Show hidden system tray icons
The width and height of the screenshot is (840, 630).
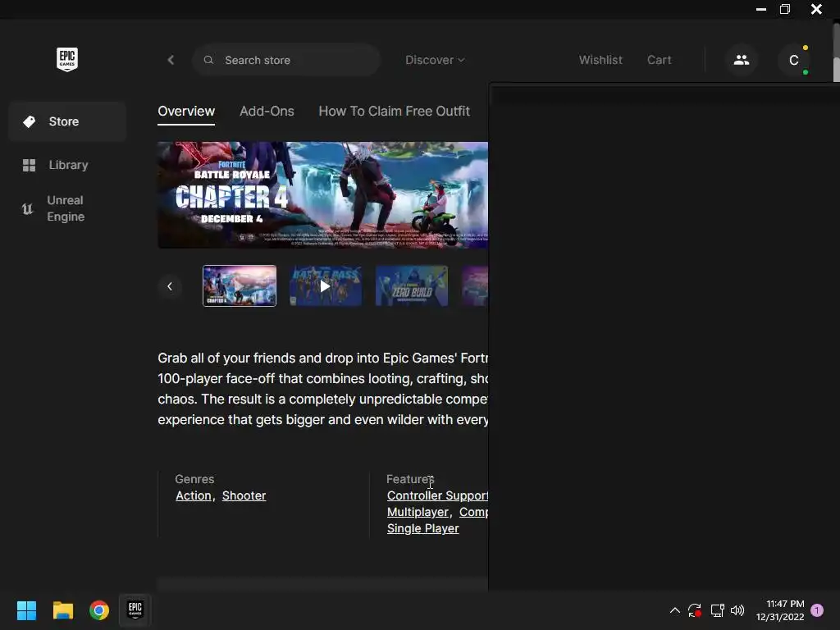[x=675, y=610]
